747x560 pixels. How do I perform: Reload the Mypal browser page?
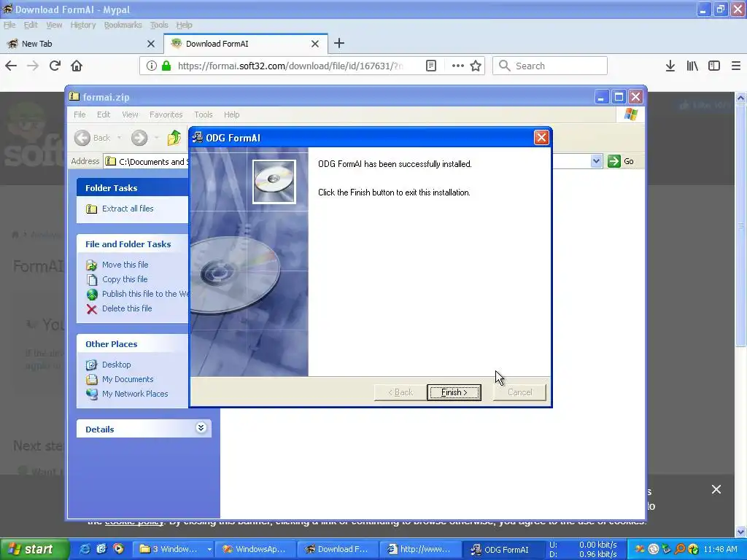tap(55, 66)
